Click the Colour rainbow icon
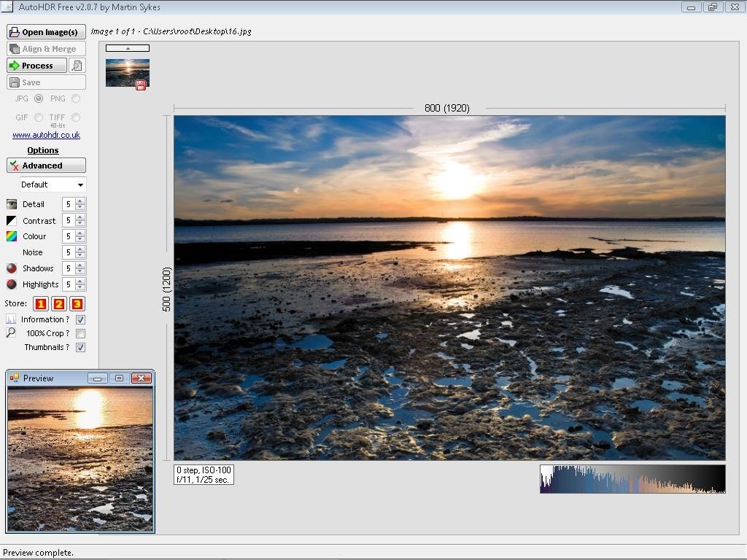The image size is (747, 560). (12, 236)
